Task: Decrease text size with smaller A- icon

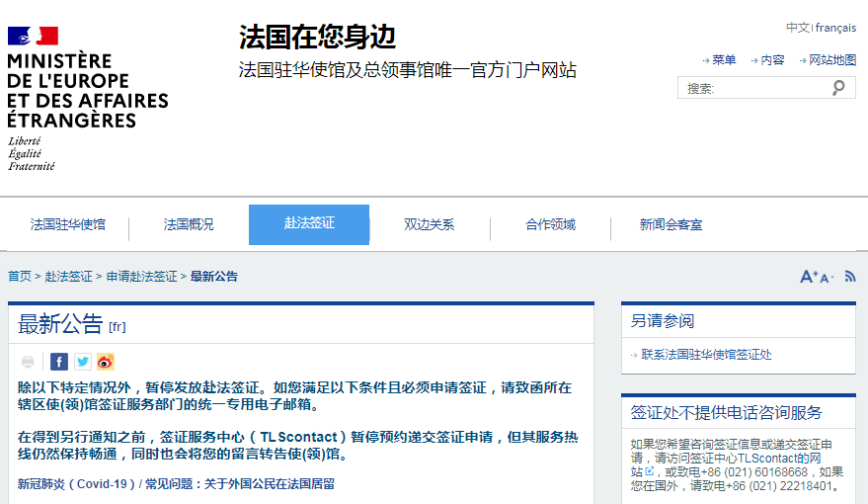Action: point(827,278)
